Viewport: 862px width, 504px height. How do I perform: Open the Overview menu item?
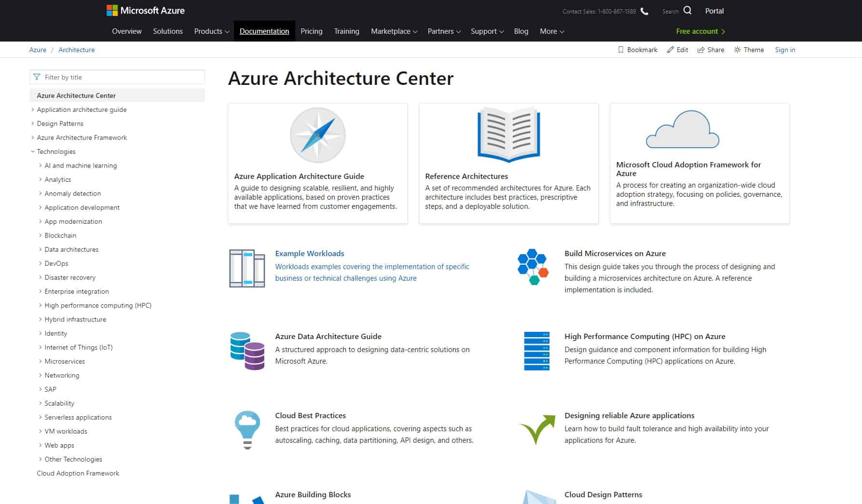coord(127,31)
